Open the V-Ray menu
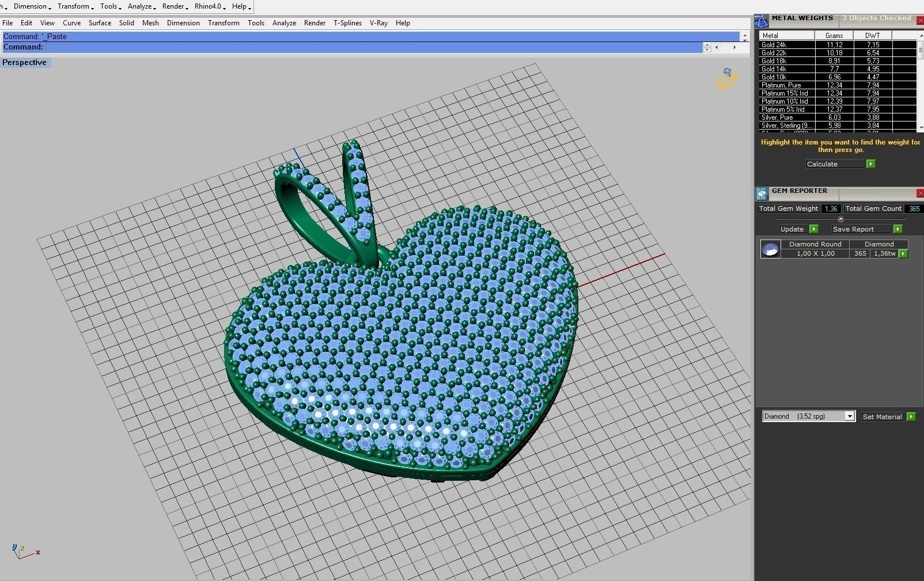This screenshot has height=581, width=924. click(378, 23)
